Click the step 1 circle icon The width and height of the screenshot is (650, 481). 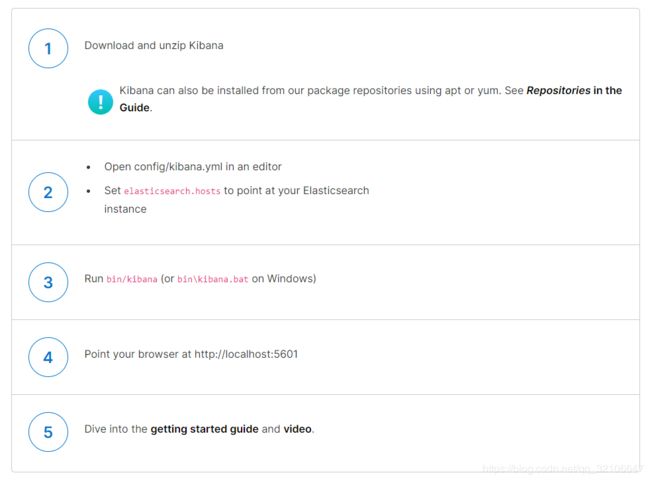(x=48, y=48)
